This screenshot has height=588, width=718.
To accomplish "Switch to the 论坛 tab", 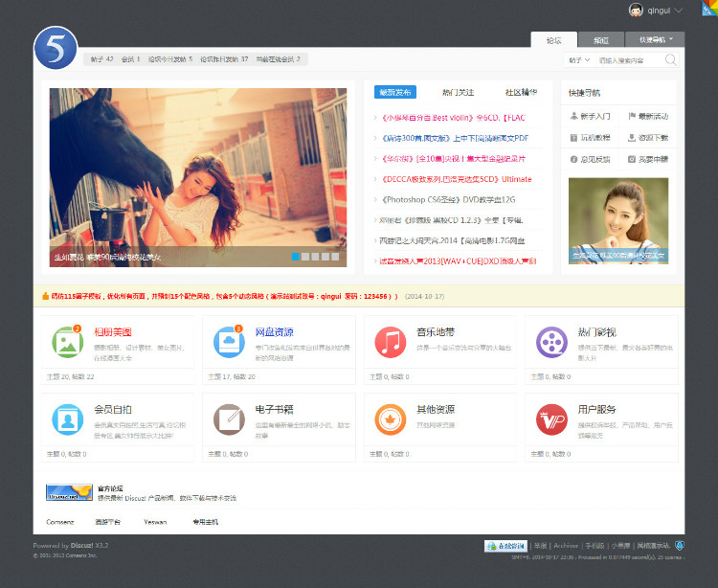I will point(553,40).
